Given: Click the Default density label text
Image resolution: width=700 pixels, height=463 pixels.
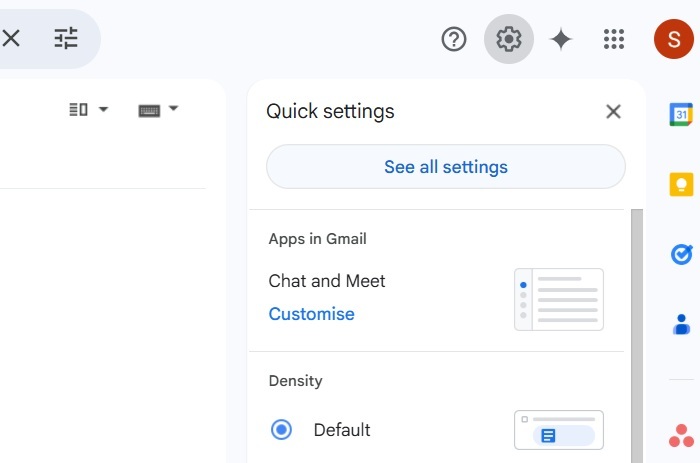Looking at the screenshot, I should click(x=342, y=430).
